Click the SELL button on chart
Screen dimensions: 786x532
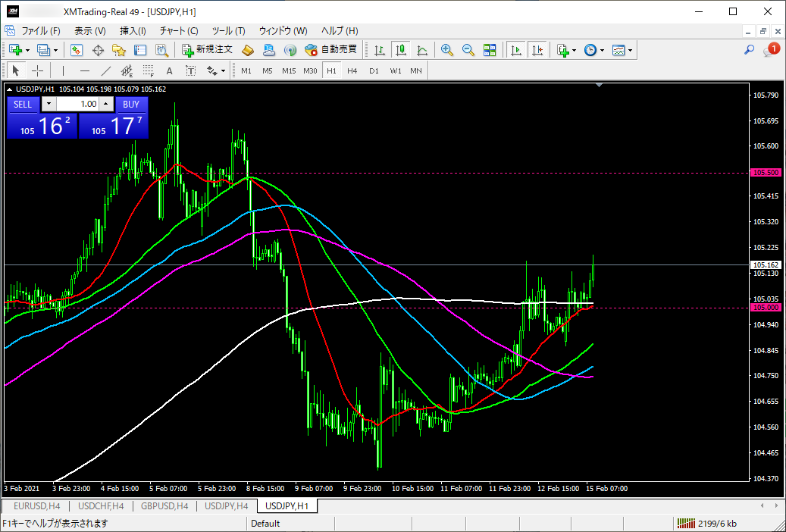click(23, 105)
